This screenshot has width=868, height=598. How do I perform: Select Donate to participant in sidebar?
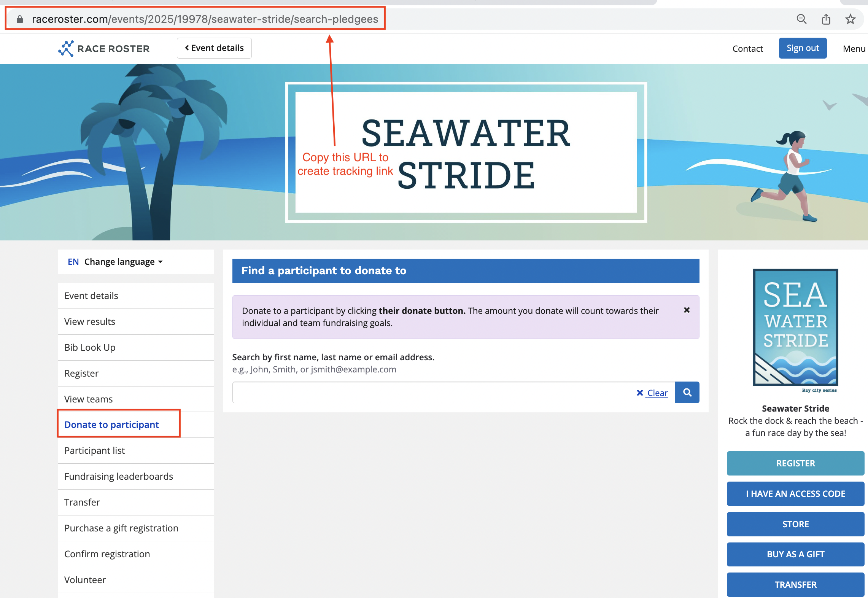(111, 425)
